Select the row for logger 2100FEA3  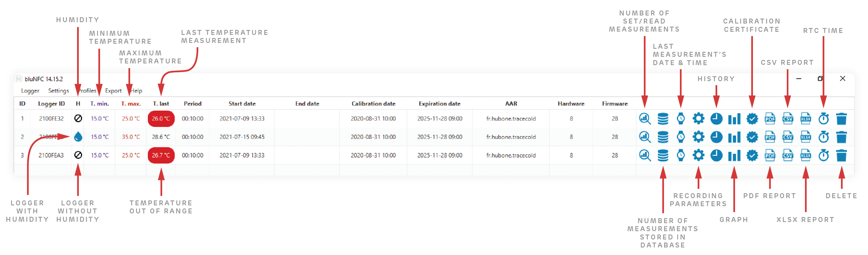52,155
